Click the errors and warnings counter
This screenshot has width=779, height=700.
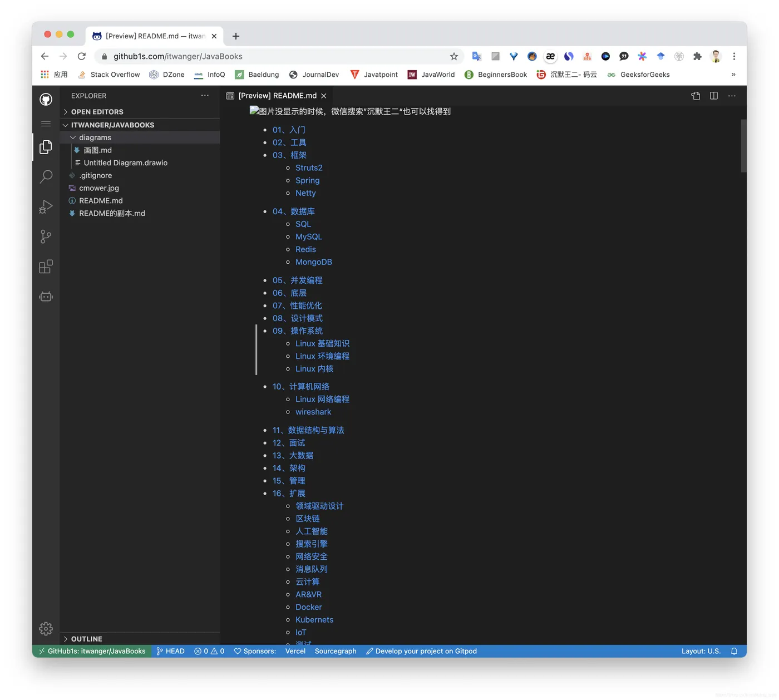tap(209, 651)
